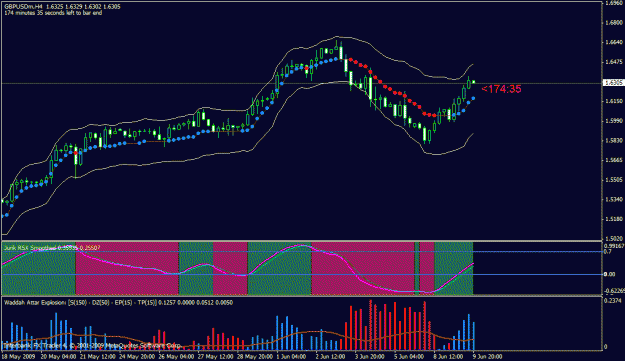Click the -0.62269 RSX scale value
This screenshot has width=625, height=361.
coord(614,290)
